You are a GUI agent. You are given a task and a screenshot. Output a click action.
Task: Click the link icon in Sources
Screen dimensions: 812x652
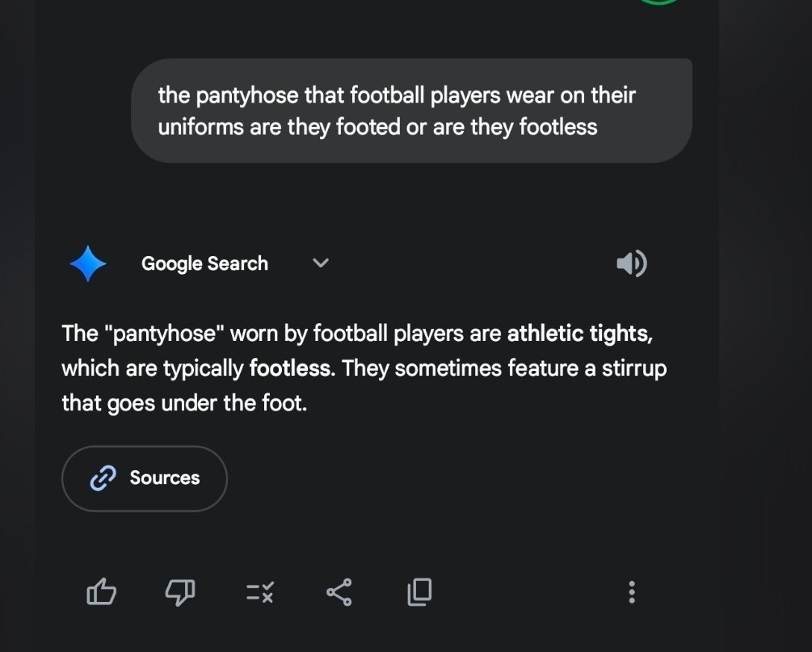tap(103, 478)
